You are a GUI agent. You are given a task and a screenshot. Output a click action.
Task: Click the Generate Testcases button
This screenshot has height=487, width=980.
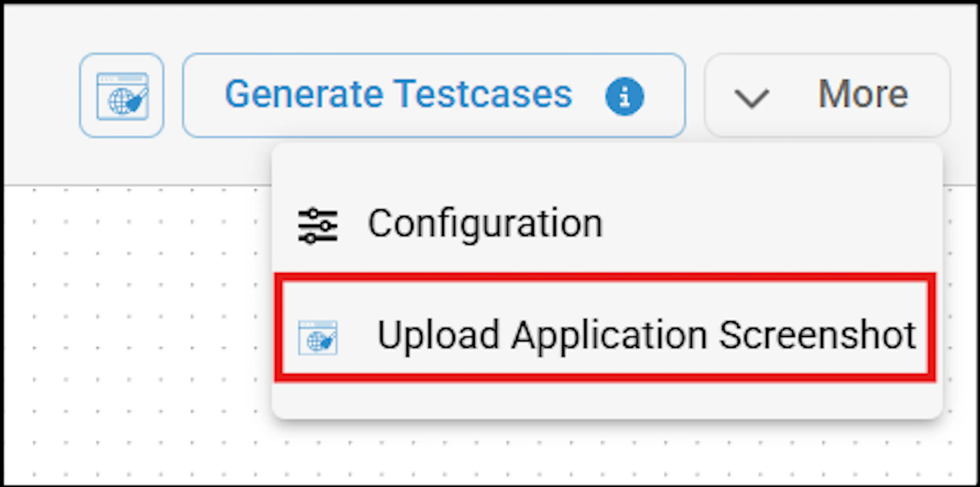[434, 95]
